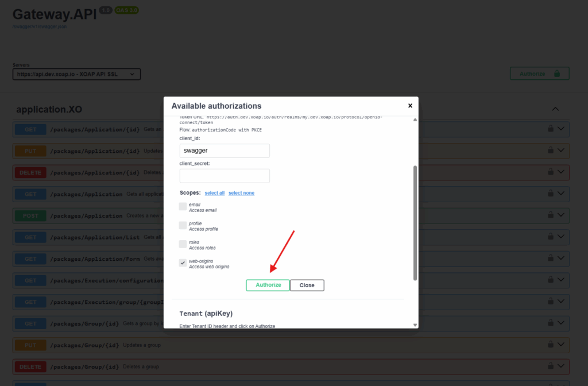588x386 pixels.
Task: Click the green Authorize button in the dialog
Action: pos(268,285)
